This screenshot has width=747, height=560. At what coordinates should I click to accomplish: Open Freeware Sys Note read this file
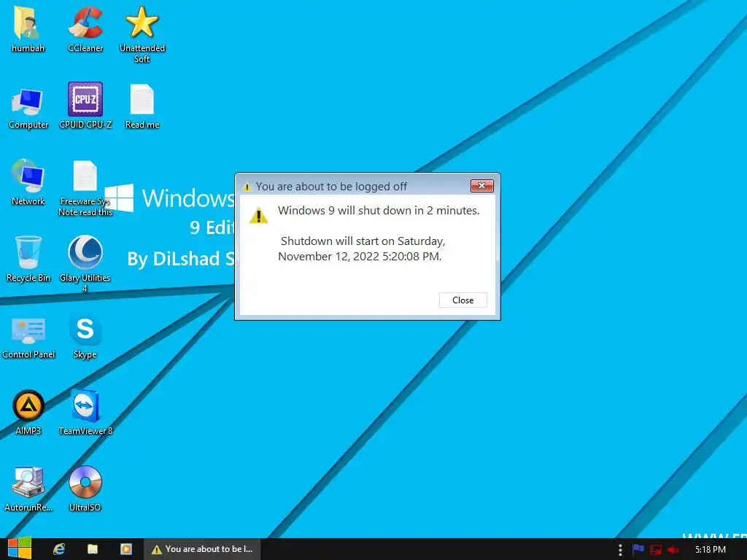[x=85, y=189]
